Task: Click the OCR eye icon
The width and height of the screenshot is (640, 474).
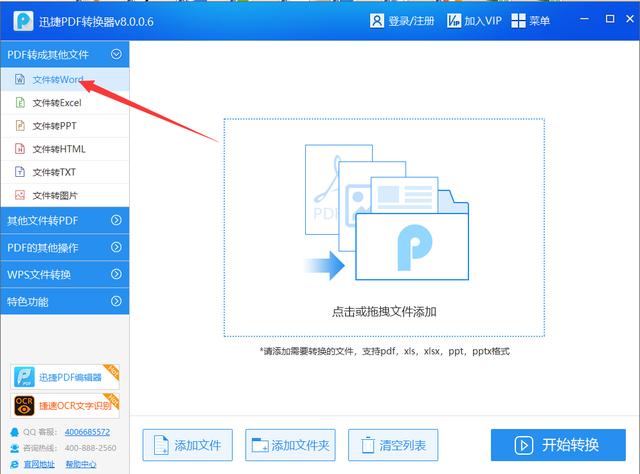Action: [x=24, y=406]
